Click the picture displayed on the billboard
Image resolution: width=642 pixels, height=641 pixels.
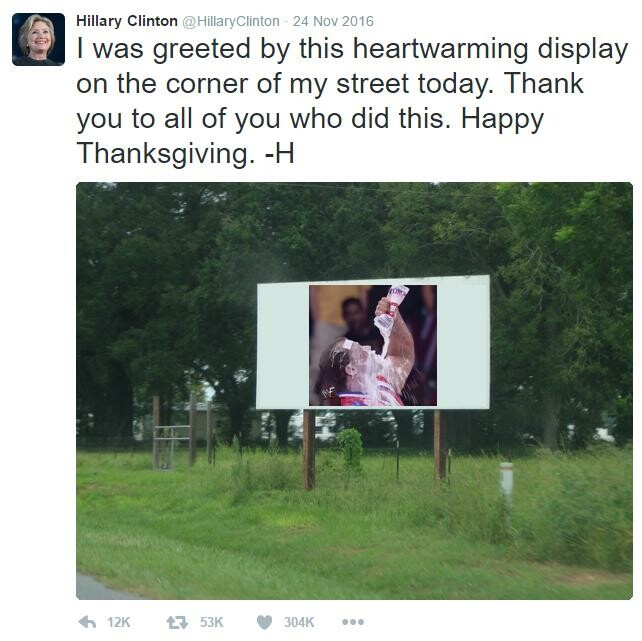point(373,345)
